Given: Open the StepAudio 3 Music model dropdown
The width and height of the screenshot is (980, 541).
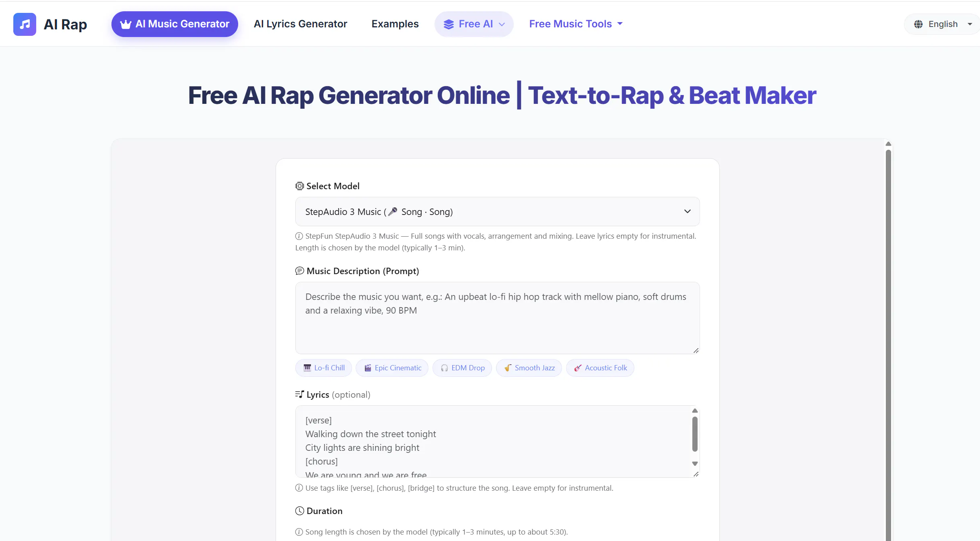Looking at the screenshot, I should 497,211.
